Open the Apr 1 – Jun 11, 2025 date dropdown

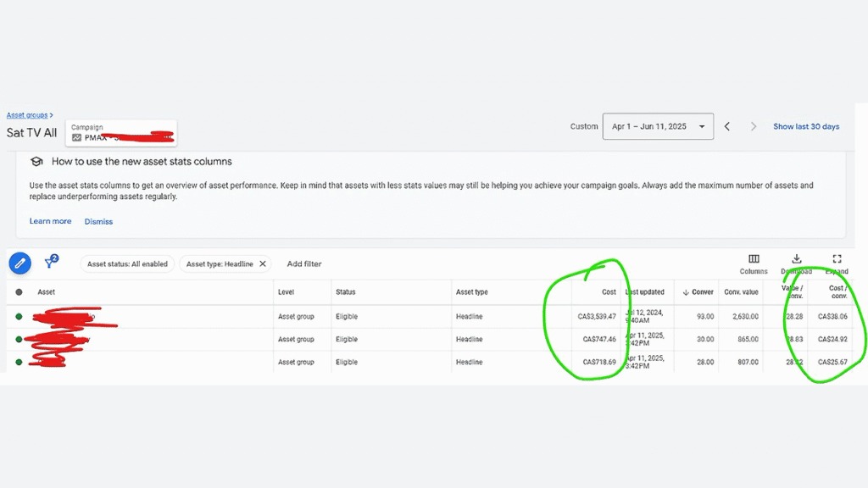coord(658,127)
